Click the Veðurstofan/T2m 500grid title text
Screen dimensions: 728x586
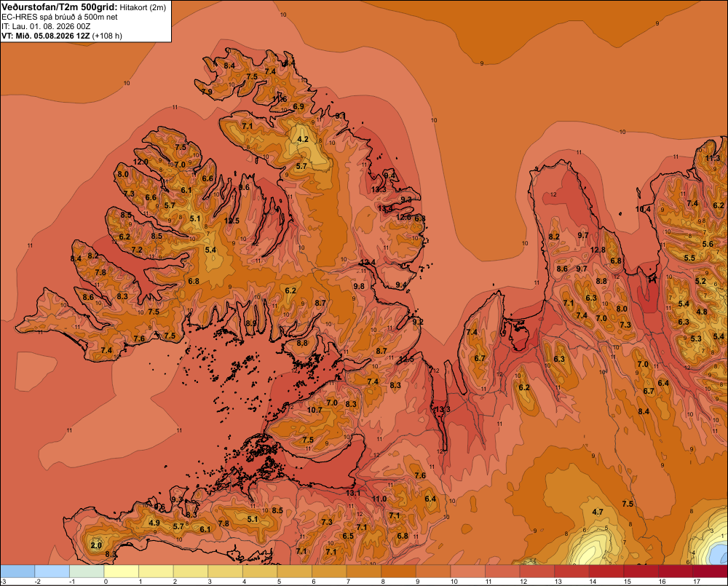coord(60,7)
